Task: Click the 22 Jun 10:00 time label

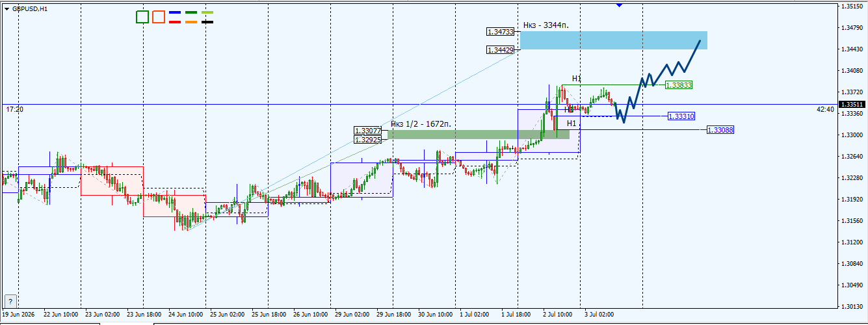Action: point(60,314)
